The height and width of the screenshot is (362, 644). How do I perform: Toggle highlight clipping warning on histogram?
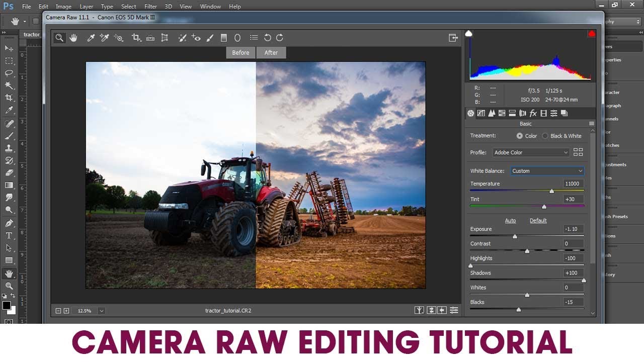coord(592,34)
